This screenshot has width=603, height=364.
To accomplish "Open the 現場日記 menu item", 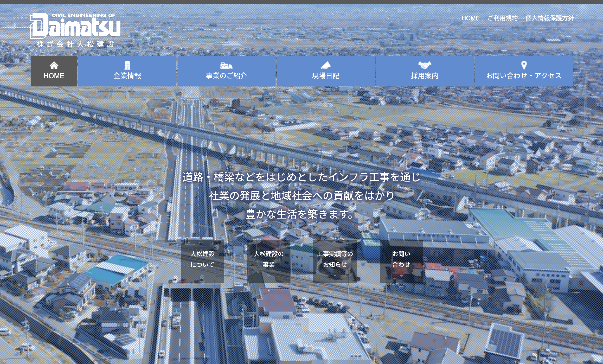I will click(326, 71).
